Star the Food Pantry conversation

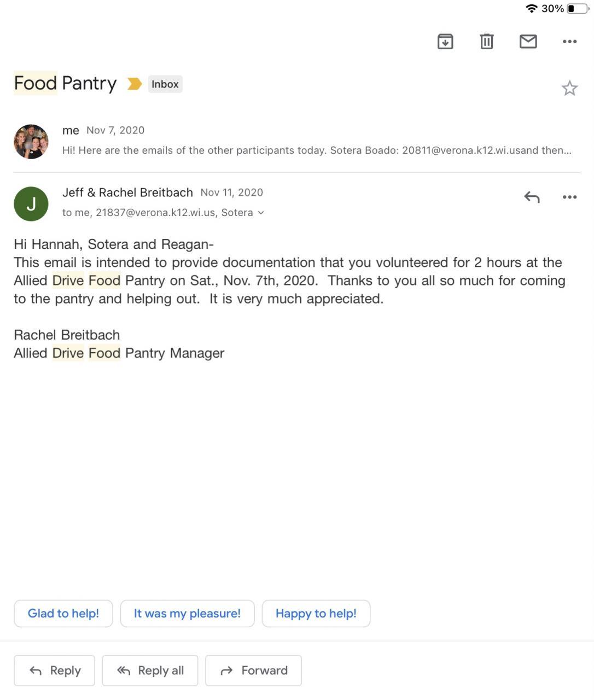tap(569, 88)
